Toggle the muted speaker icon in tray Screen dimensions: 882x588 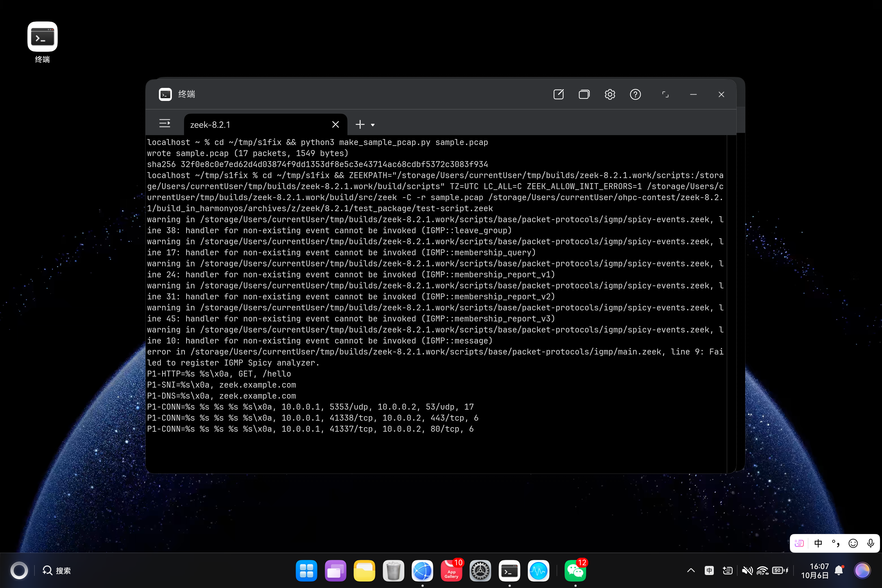point(747,570)
